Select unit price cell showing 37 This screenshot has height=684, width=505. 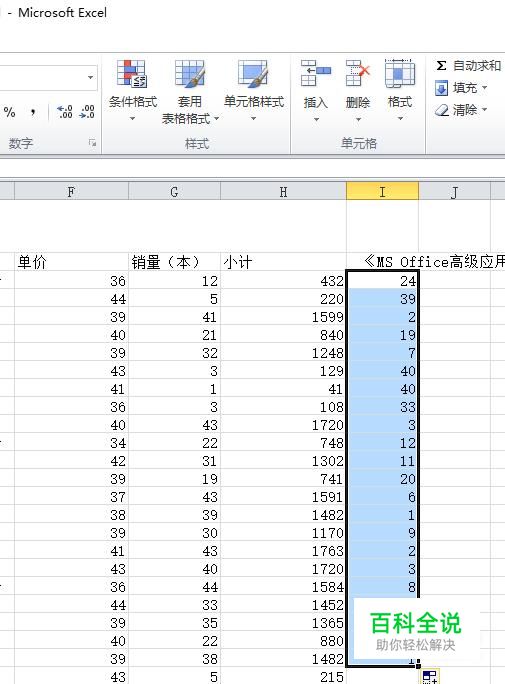pos(72,497)
